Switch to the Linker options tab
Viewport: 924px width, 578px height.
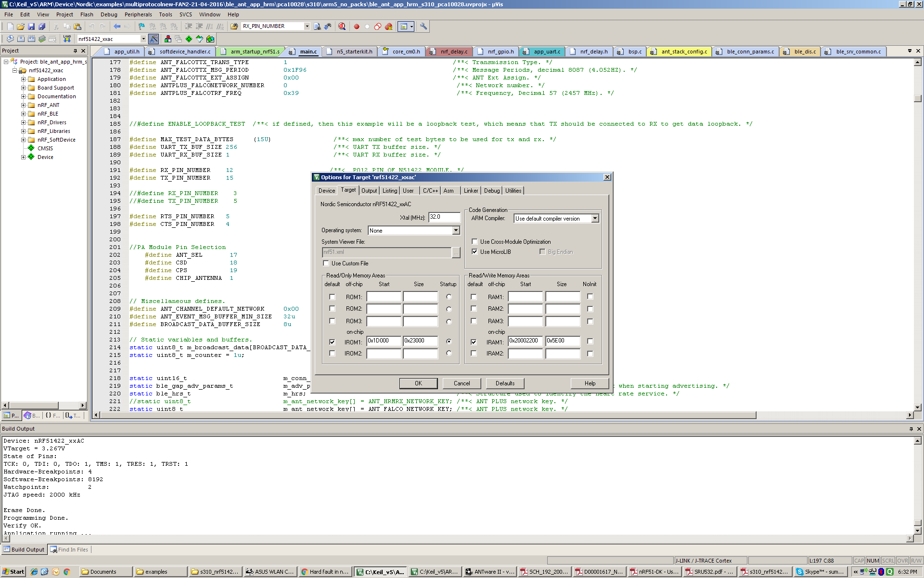click(x=471, y=191)
